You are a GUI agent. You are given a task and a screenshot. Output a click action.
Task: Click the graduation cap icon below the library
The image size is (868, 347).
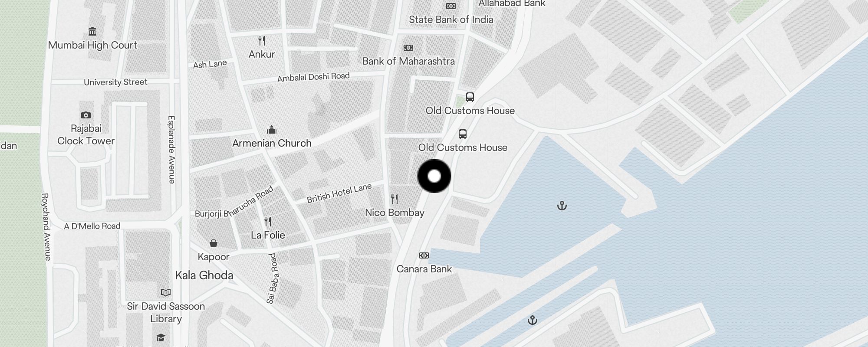tap(161, 337)
